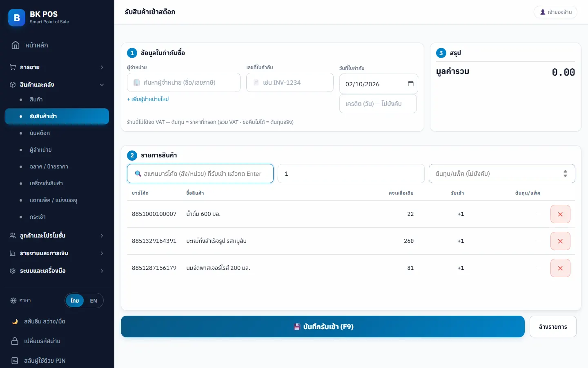
Task: Open the ผู้จำหน่าย submenu item
Action: pos(57,150)
